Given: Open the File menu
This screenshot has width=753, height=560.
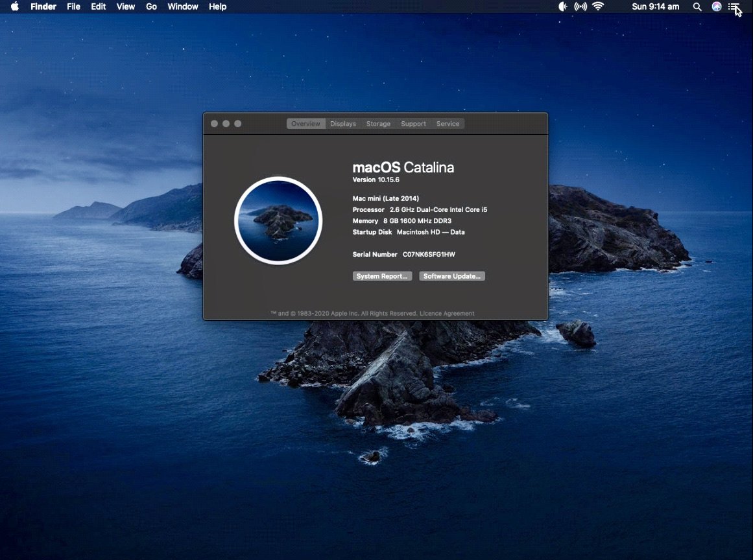Looking at the screenshot, I should point(73,6).
